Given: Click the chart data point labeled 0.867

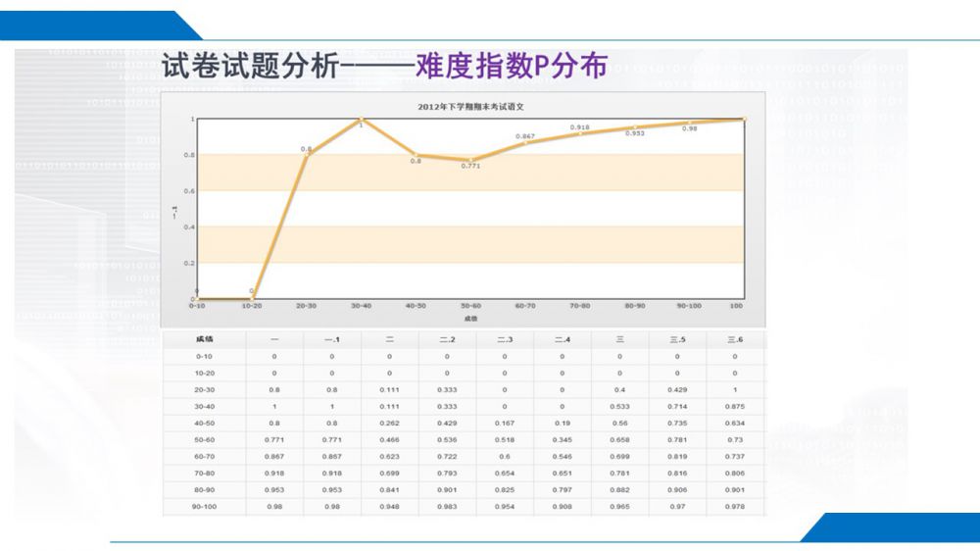Looking at the screenshot, I should point(526,143).
